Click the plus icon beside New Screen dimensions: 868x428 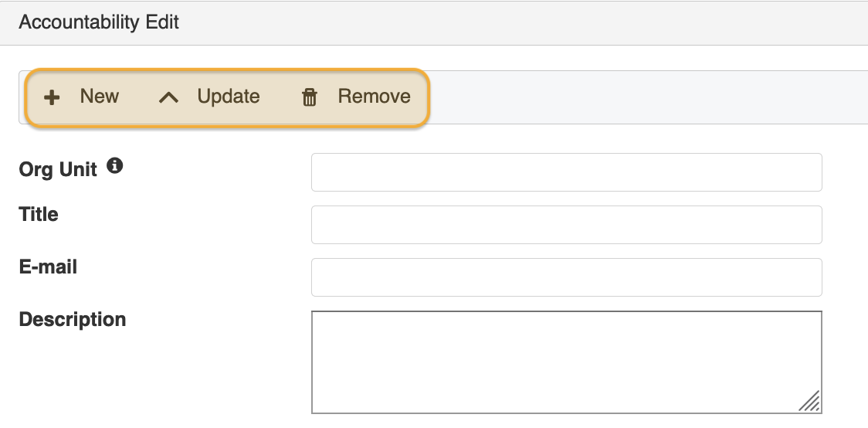point(52,97)
